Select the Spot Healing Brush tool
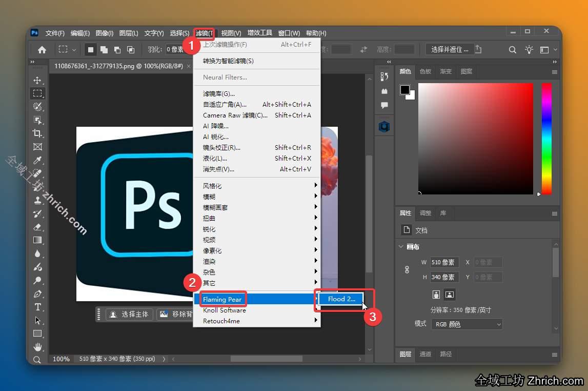 37,173
